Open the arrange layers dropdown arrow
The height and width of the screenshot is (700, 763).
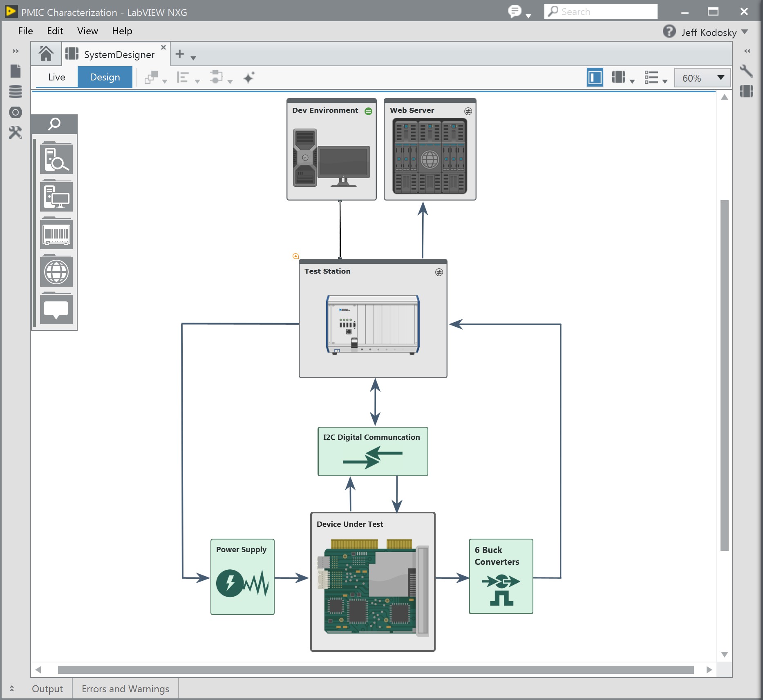(x=165, y=81)
